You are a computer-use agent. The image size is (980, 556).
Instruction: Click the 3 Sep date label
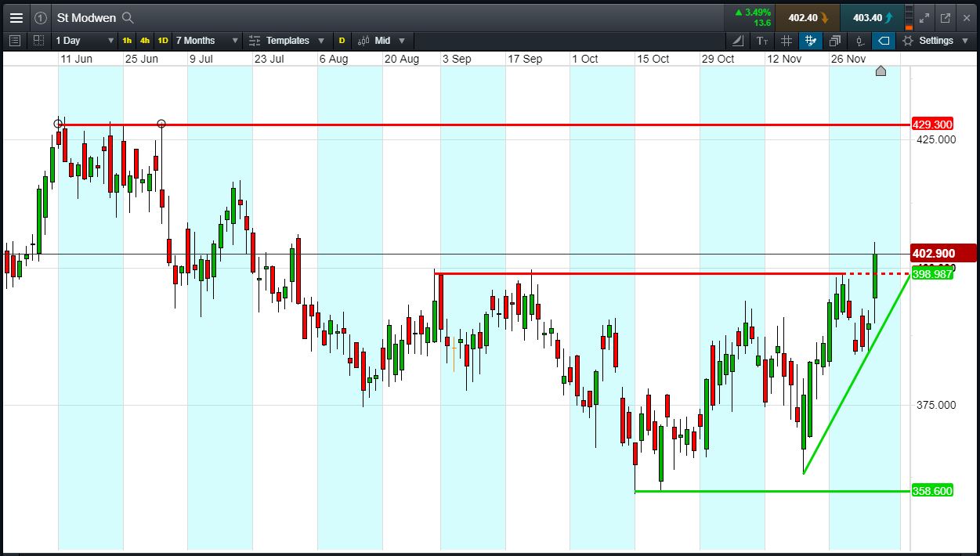click(x=457, y=59)
